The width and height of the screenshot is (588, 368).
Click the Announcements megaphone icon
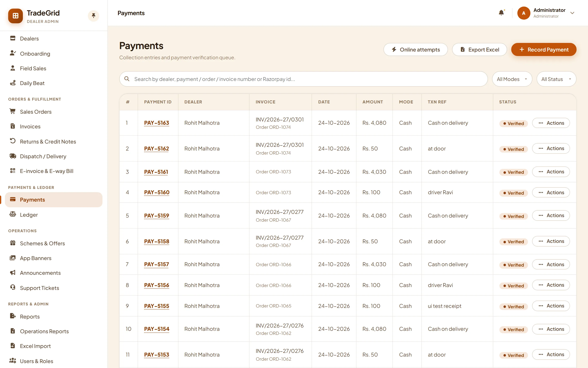point(13,273)
